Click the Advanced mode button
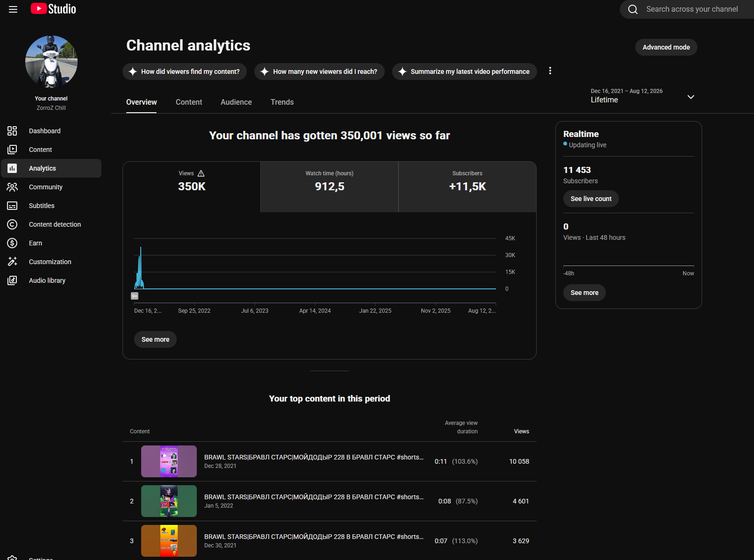The width and height of the screenshot is (754, 560). pyautogui.click(x=666, y=47)
